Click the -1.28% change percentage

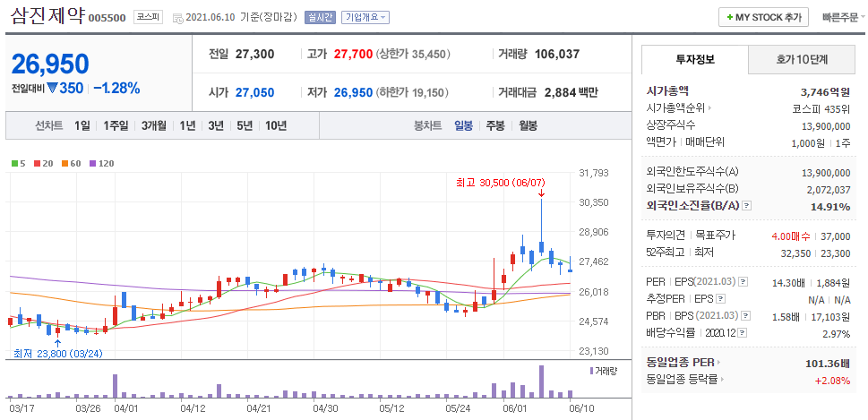116,89
